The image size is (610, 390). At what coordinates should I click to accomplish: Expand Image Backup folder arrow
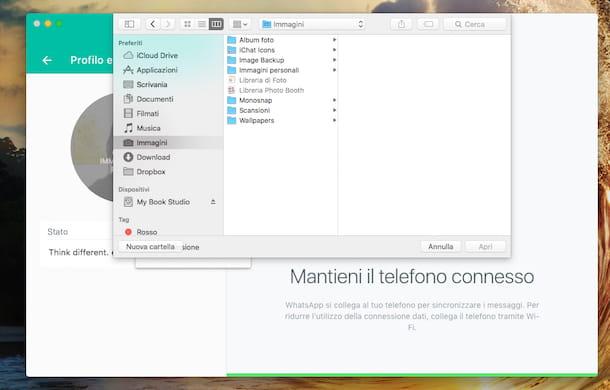334,60
